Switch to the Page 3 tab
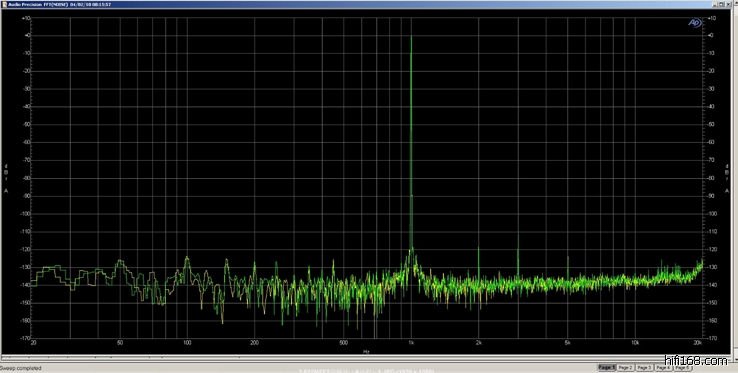Image resolution: width=738 pixels, height=373 pixels. 643,367
